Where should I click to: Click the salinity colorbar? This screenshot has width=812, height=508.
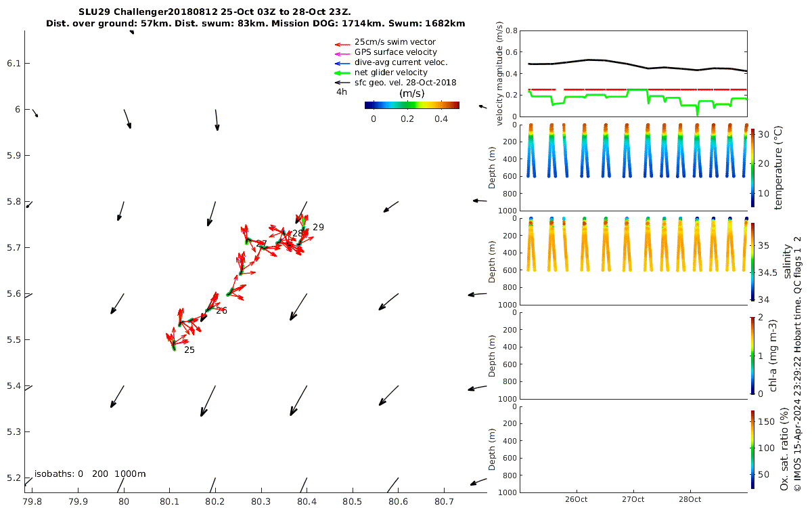pos(752,261)
